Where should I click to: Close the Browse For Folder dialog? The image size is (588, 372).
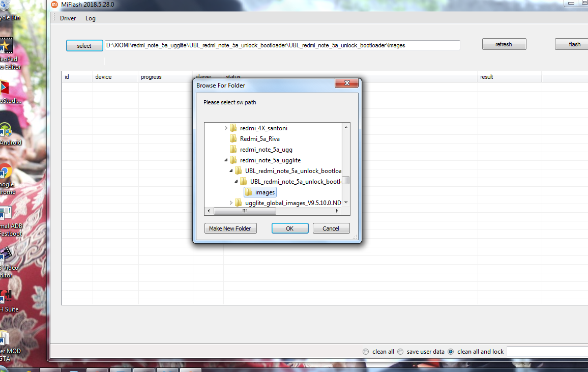coord(346,83)
